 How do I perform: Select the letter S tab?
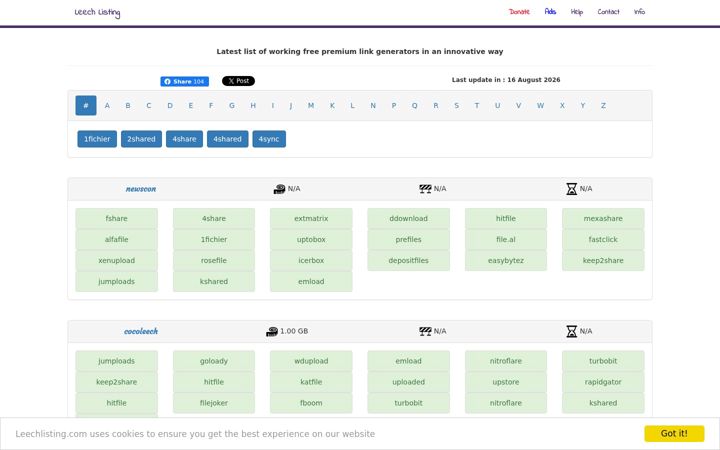tap(456, 106)
